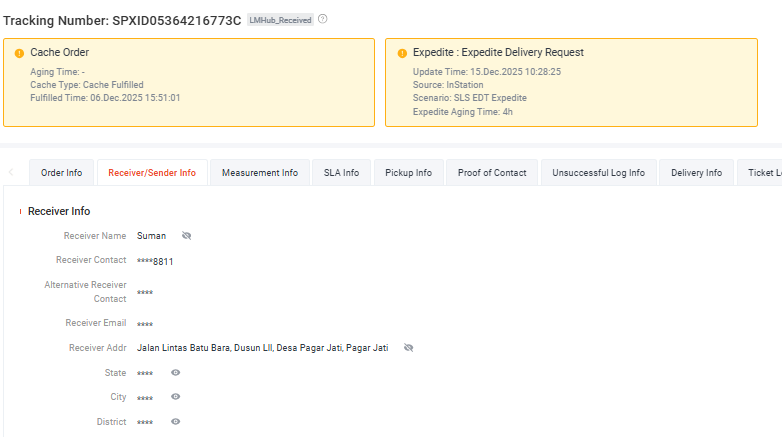Click the Jalan Lintas Batu Bara address
The image size is (782, 437).
[x=262, y=348]
